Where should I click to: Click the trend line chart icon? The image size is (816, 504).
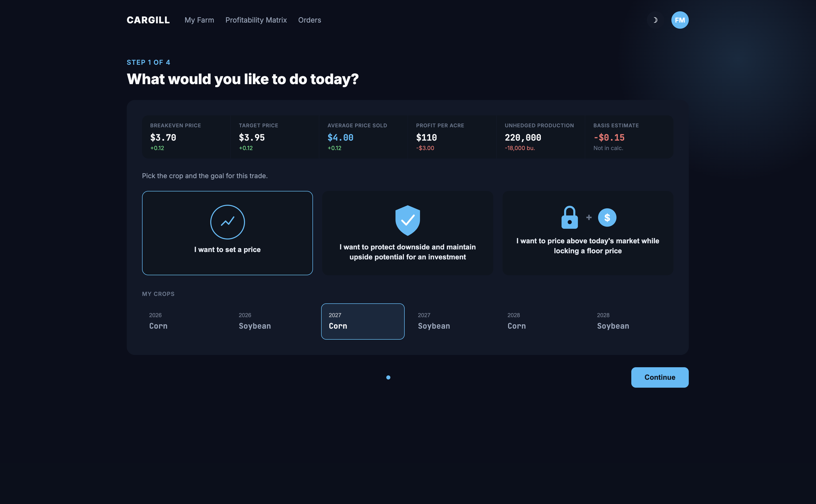pyautogui.click(x=227, y=222)
